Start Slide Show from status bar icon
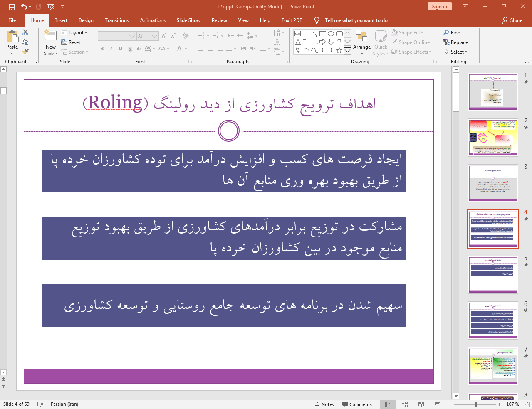Screen dimensions: 532x409 point(438,404)
